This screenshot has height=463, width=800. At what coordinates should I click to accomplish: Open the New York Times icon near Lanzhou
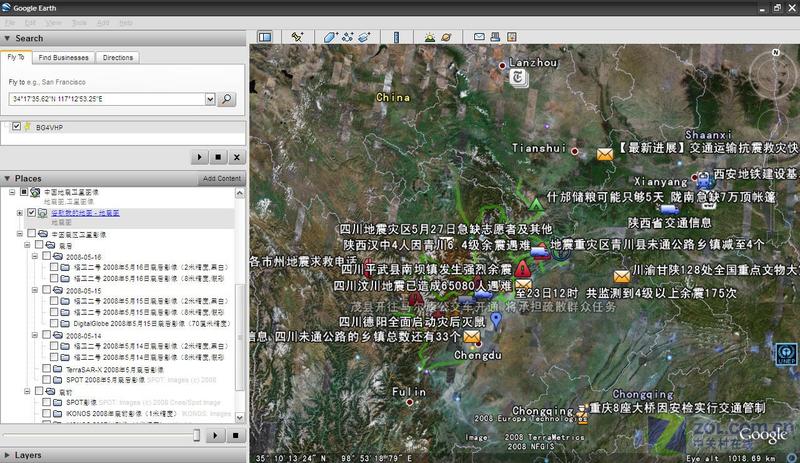[518, 78]
